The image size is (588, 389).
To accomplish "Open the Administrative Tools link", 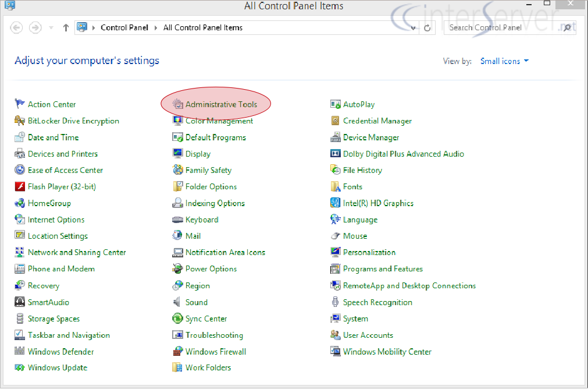I will point(221,104).
